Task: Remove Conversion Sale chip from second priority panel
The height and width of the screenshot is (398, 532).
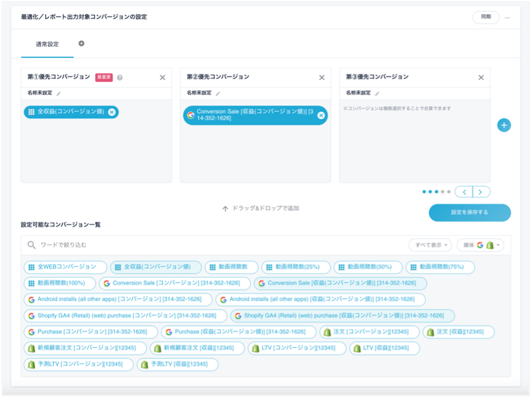Action: 321,115
